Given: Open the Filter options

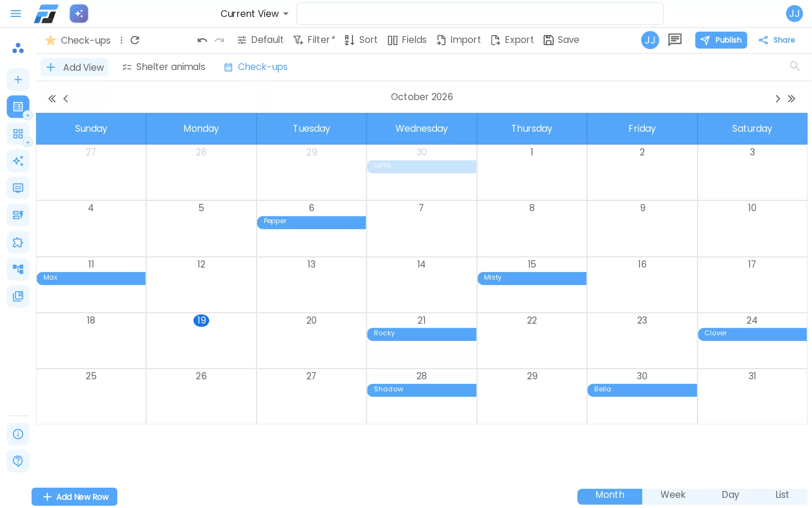Looking at the screenshot, I should tap(314, 40).
